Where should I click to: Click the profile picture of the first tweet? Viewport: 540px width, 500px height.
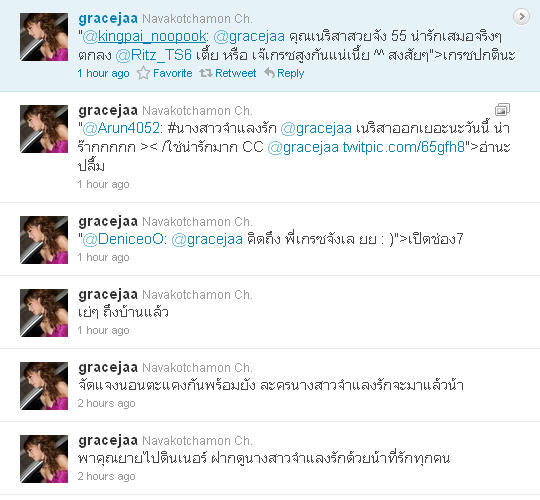(x=44, y=37)
